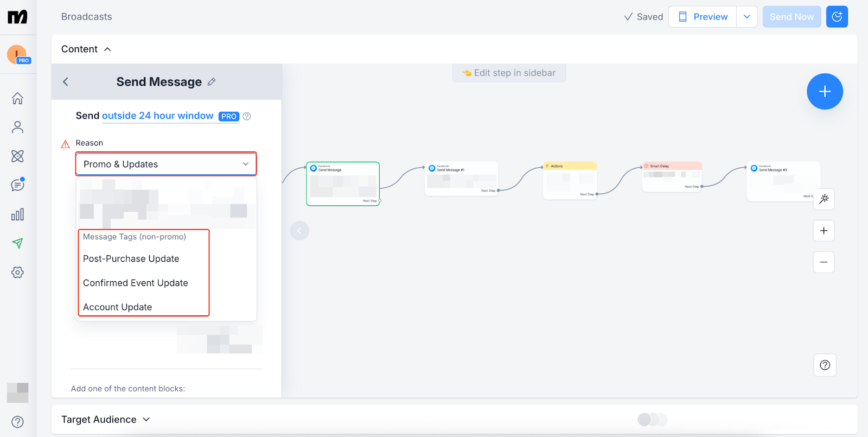Open Settings gear icon in sidebar

pos(17,273)
